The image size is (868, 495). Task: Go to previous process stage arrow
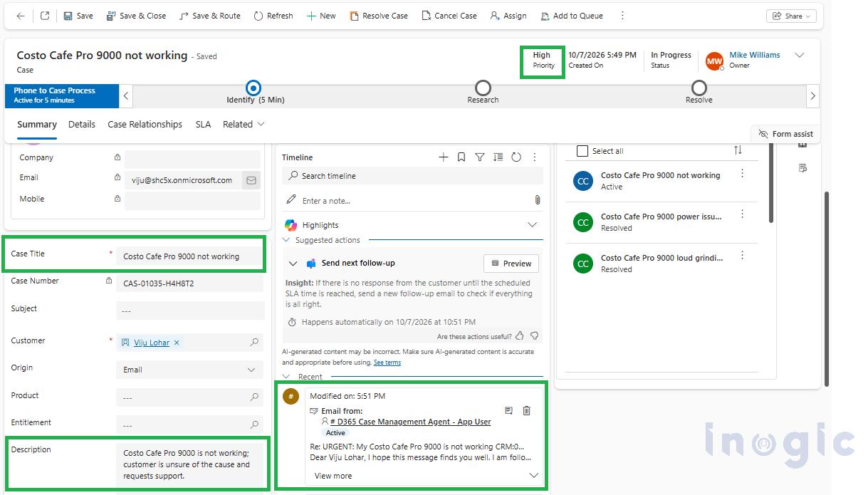(126, 95)
